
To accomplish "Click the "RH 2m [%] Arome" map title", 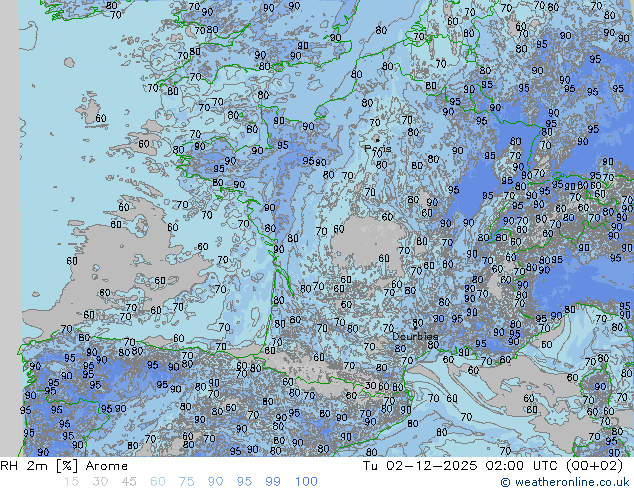I will pos(64,466).
